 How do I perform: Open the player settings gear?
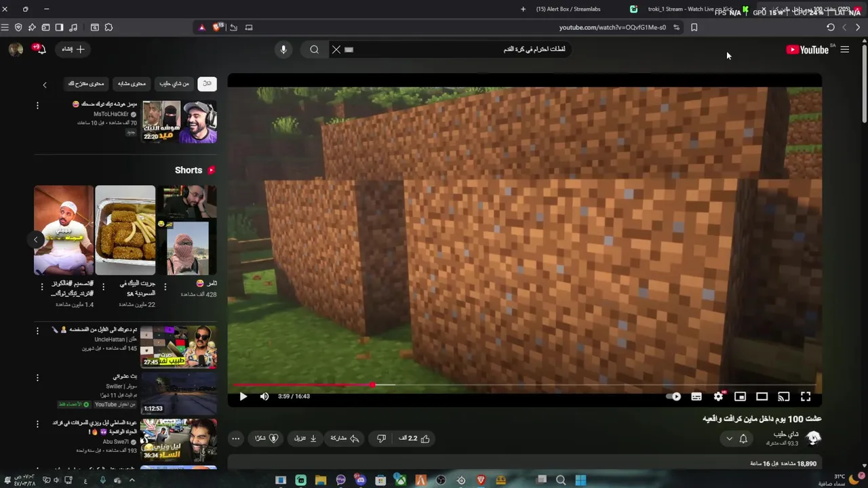click(719, 396)
